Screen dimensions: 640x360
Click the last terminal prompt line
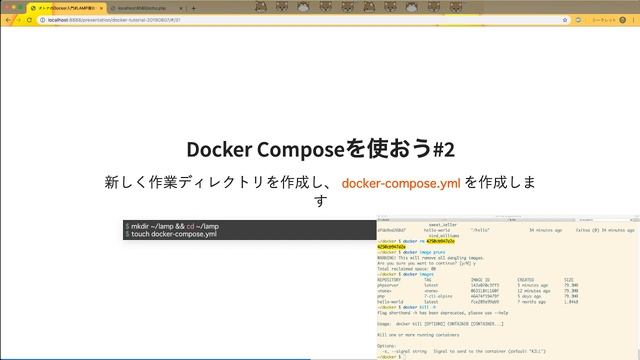point(391,357)
